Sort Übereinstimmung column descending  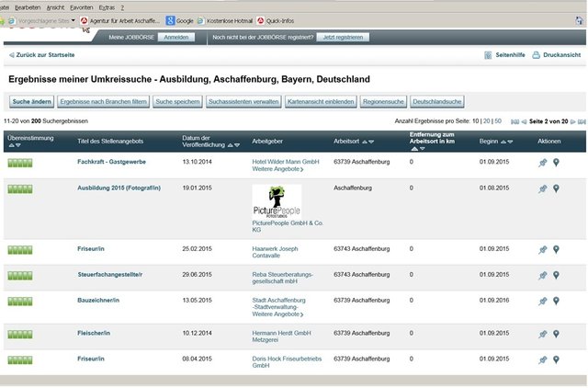click(18, 145)
